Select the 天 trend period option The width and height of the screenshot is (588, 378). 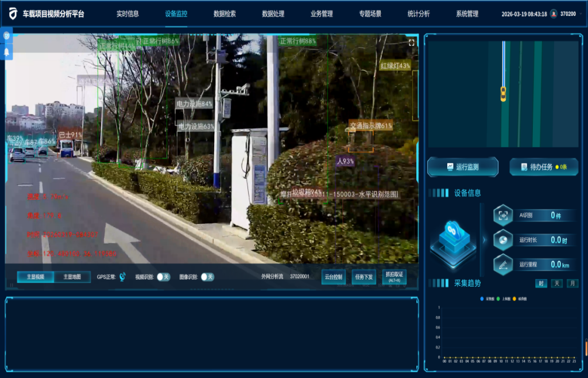click(x=556, y=283)
